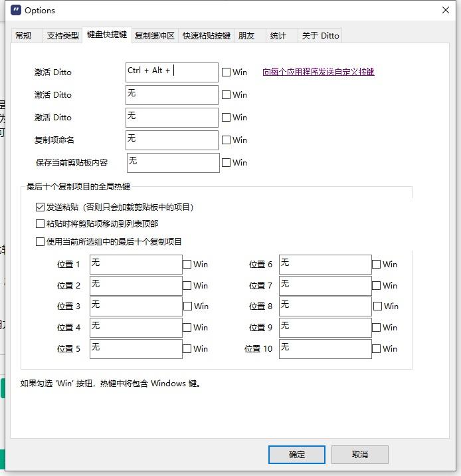Click the 位置 2 hotkey field
Screen dimensions: 461x476
click(136, 286)
